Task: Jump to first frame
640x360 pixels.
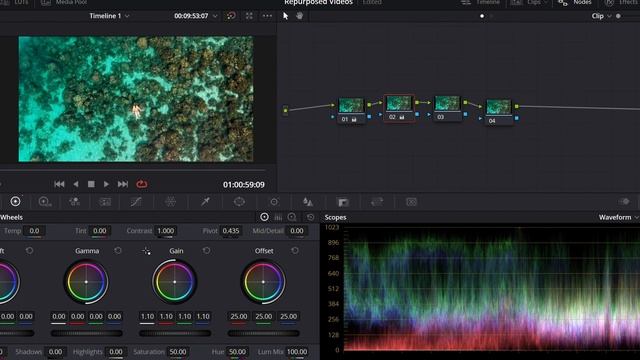Action: [59, 184]
